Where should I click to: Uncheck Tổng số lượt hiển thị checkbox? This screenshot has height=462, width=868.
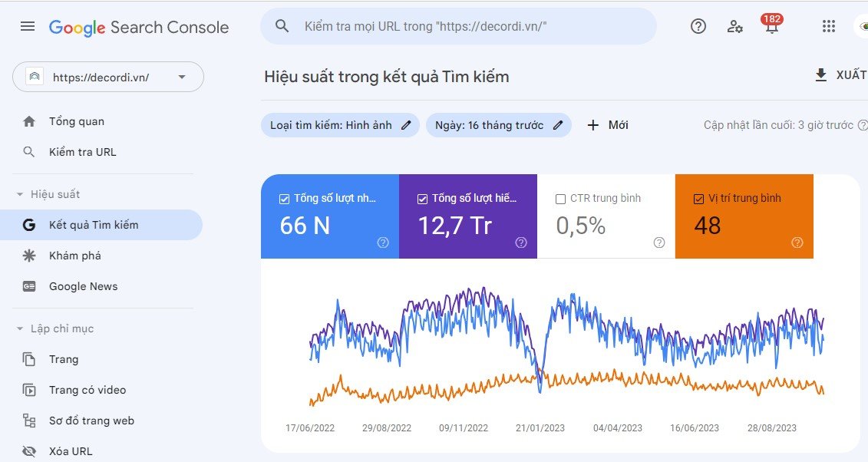click(422, 199)
